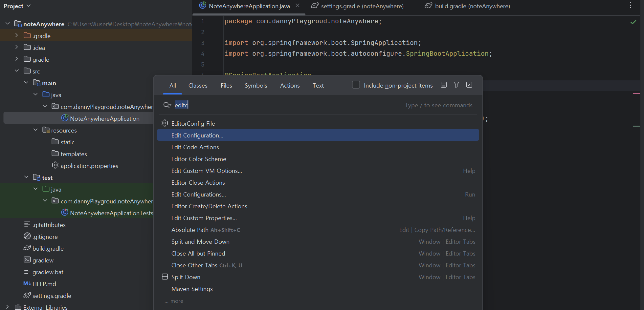Switch to the Actions search tab
Screen dimensions: 644x310
coord(290,86)
